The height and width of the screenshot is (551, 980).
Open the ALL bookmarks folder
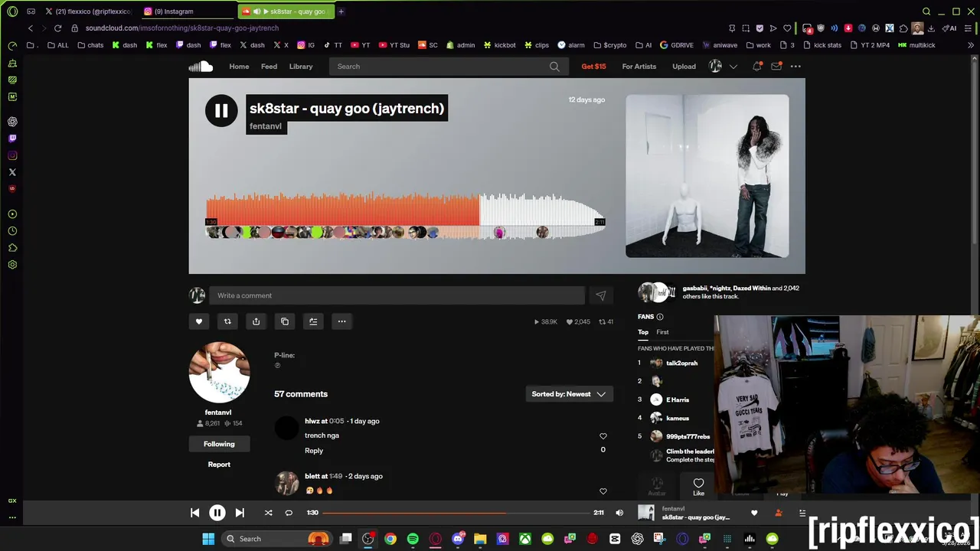tap(58, 45)
